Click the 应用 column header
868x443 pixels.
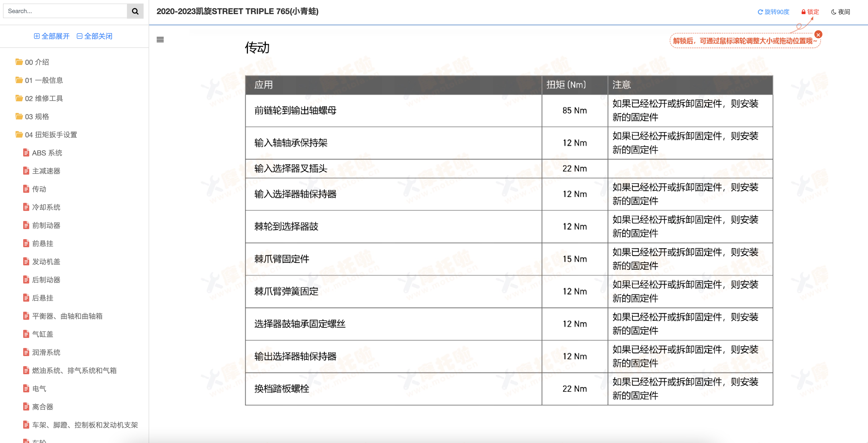(263, 85)
